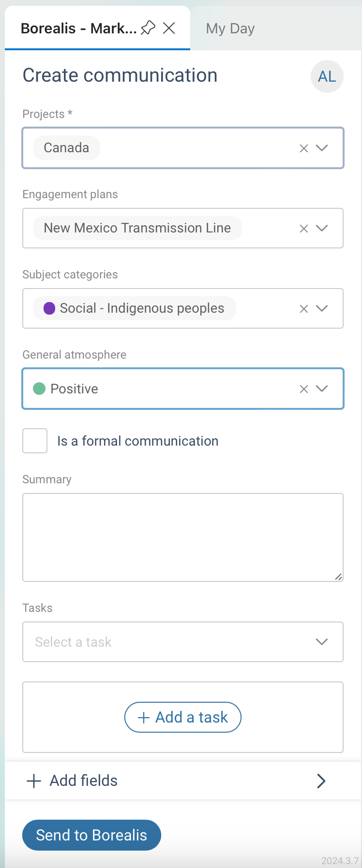Click inside the Summary text area
The height and width of the screenshot is (868, 362).
click(182, 536)
